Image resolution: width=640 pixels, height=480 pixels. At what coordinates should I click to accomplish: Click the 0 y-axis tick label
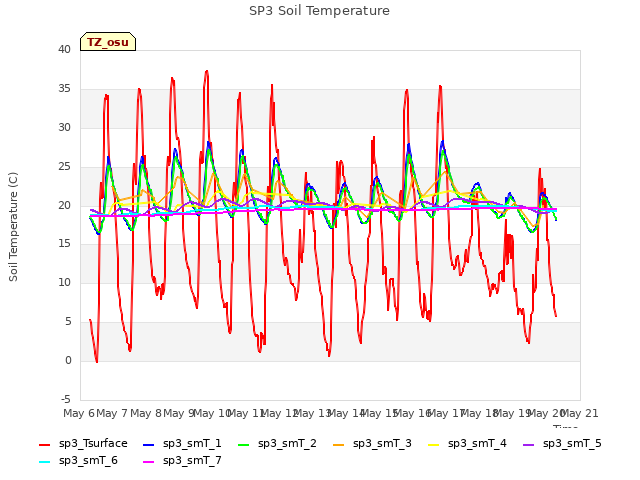point(68,360)
